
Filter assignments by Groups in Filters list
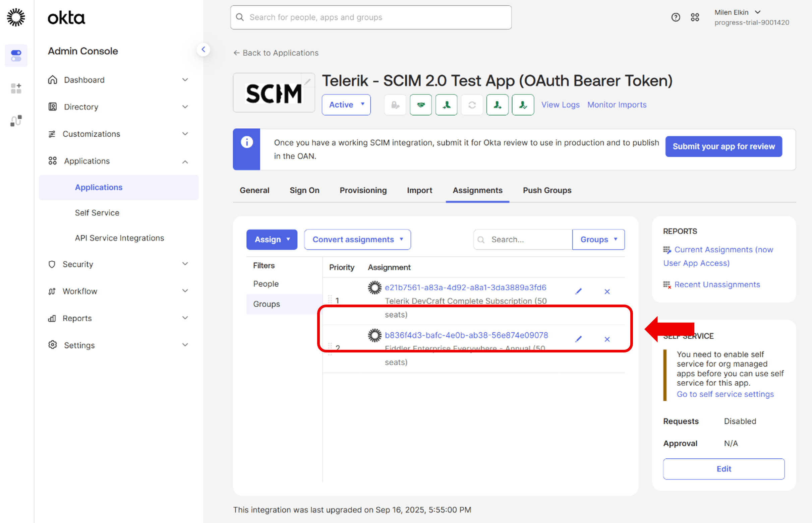click(x=284, y=304)
